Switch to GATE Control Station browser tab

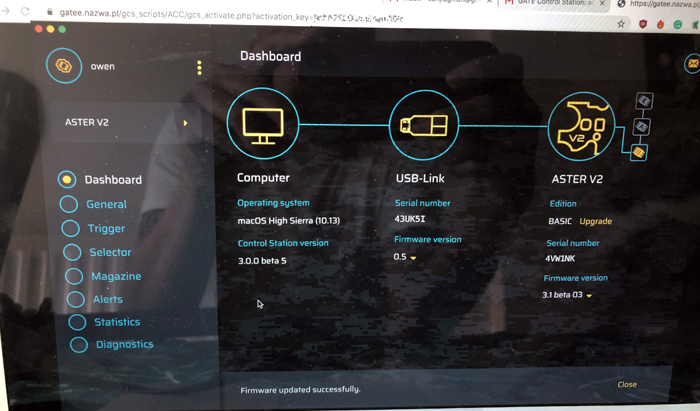tap(554, 4)
